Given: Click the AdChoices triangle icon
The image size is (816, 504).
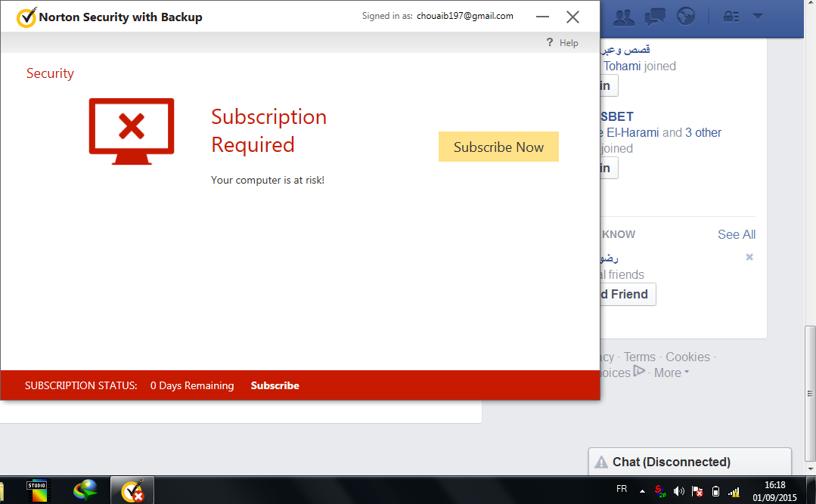Looking at the screenshot, I should pos(639,371).
